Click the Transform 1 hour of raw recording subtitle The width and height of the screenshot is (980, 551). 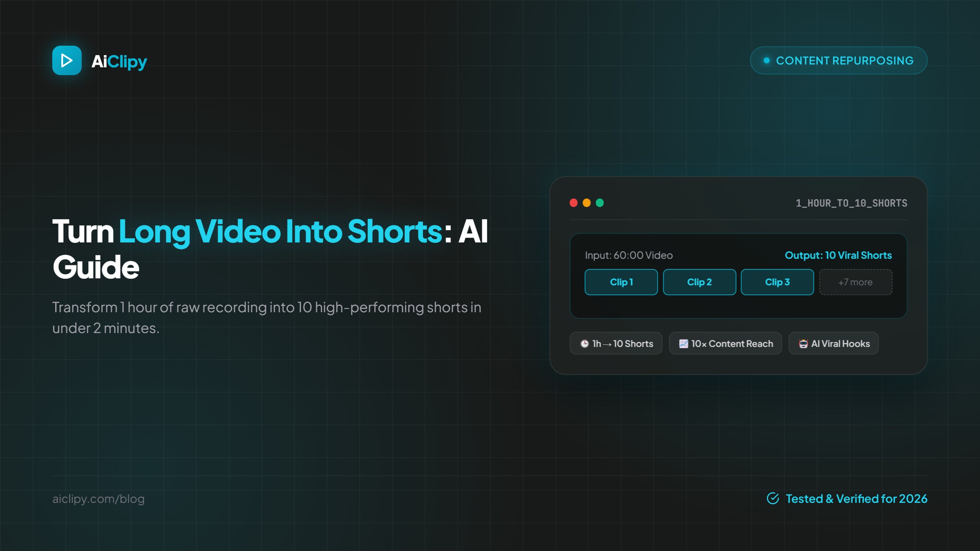point(267,318)
